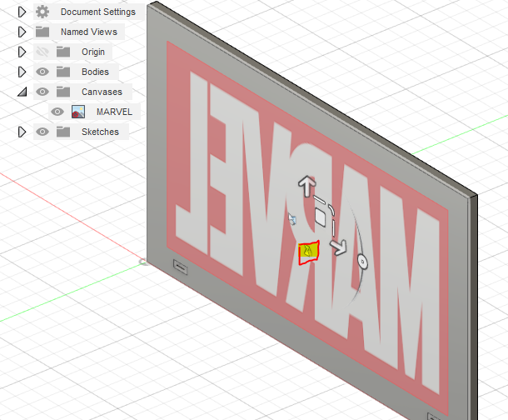Click the Bodies folder icon

coord(63,72)
